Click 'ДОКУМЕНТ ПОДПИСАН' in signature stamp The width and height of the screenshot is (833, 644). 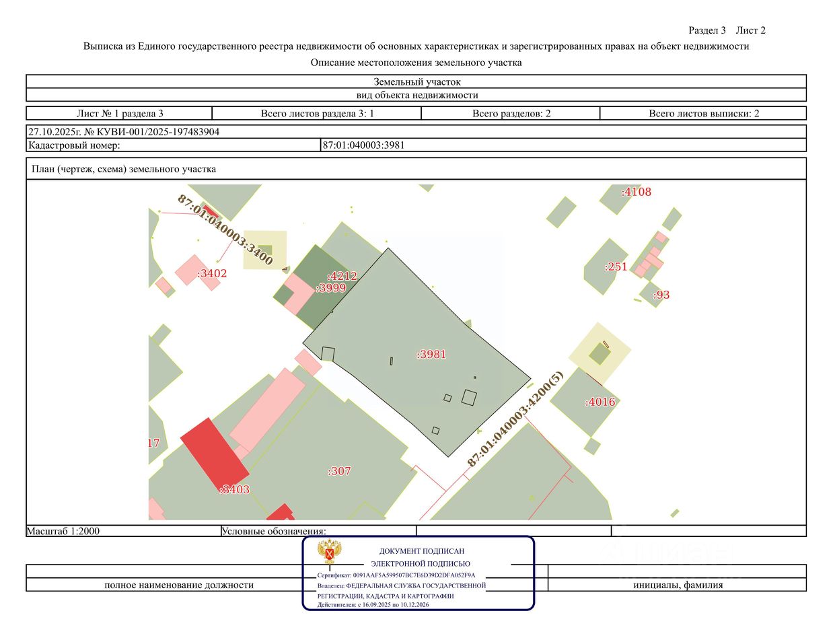coord(421,550)
